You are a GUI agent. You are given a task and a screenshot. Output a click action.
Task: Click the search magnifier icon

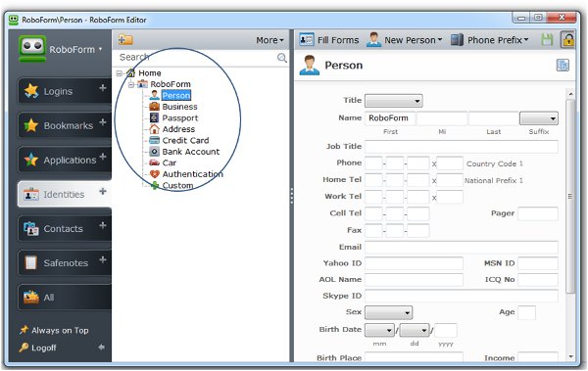point(281,58)
